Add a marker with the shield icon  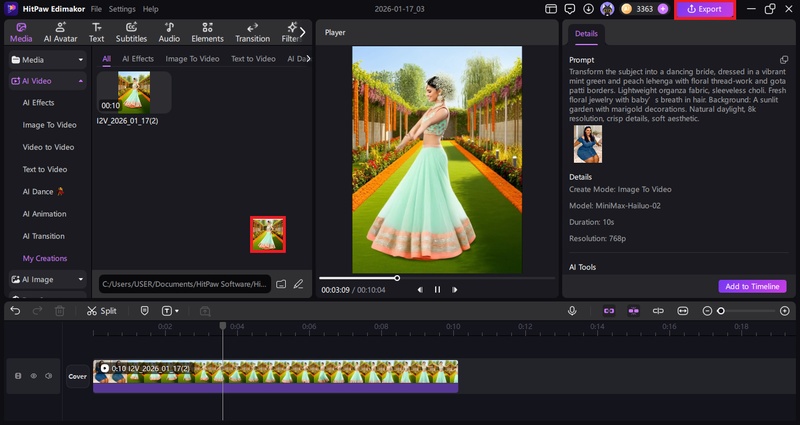[x=144, y=311]
